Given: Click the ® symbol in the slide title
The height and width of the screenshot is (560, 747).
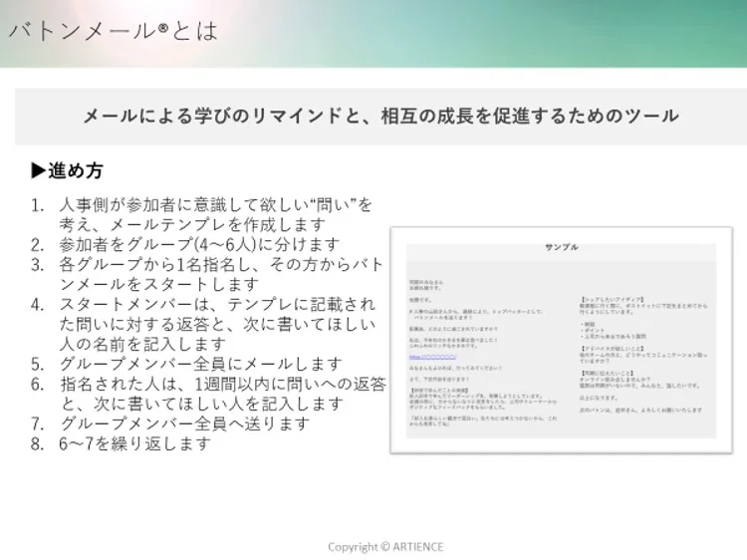Looking at the screenshot, I should point(162,29).
